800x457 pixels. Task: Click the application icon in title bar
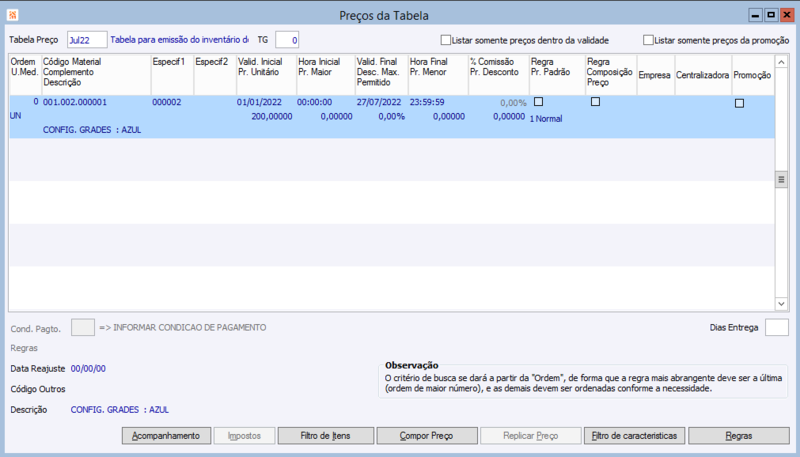click(13, 15)
